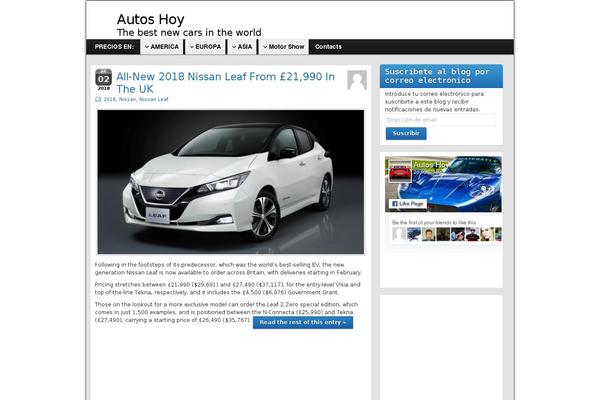Expand the ASIA prices menu

click(x=242, y=47)
